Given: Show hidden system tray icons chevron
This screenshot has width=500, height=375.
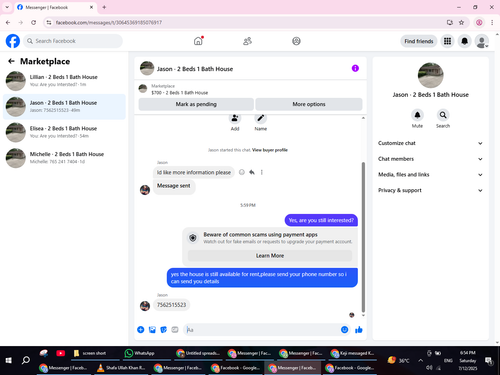Looking at the screenshot, I should click(420, 360).
